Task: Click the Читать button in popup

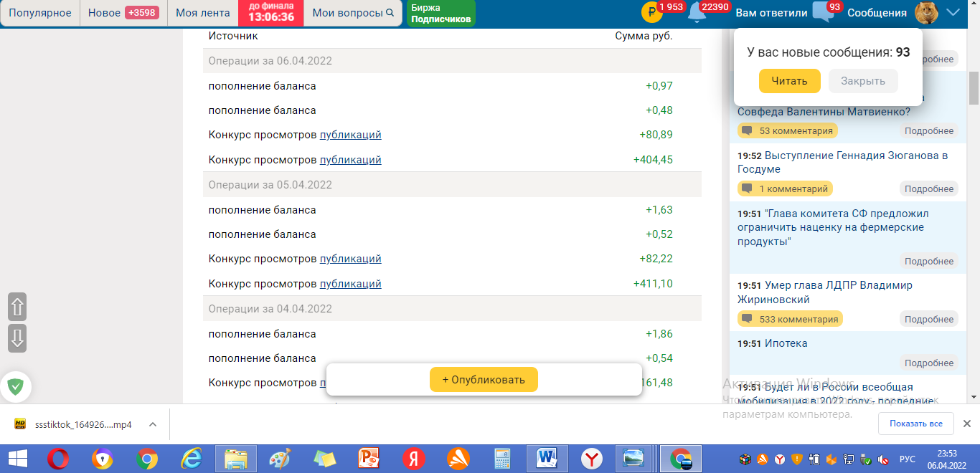Action: click(x=789, y=81)
